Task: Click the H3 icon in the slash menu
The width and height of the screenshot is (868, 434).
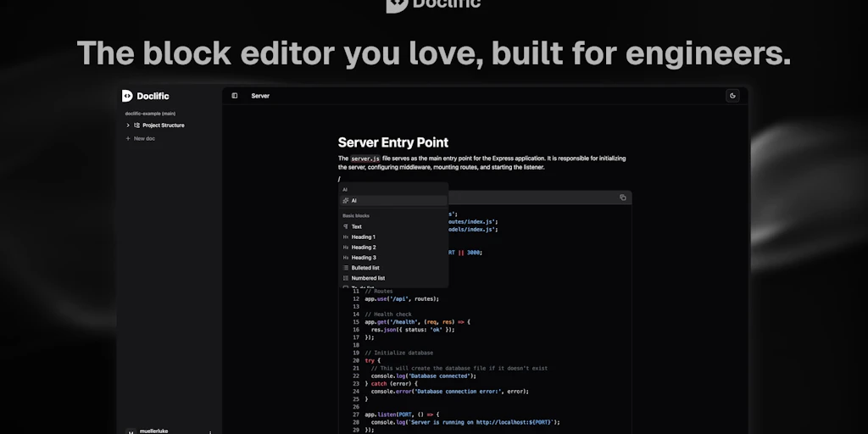Action: [x=346, y=258]
